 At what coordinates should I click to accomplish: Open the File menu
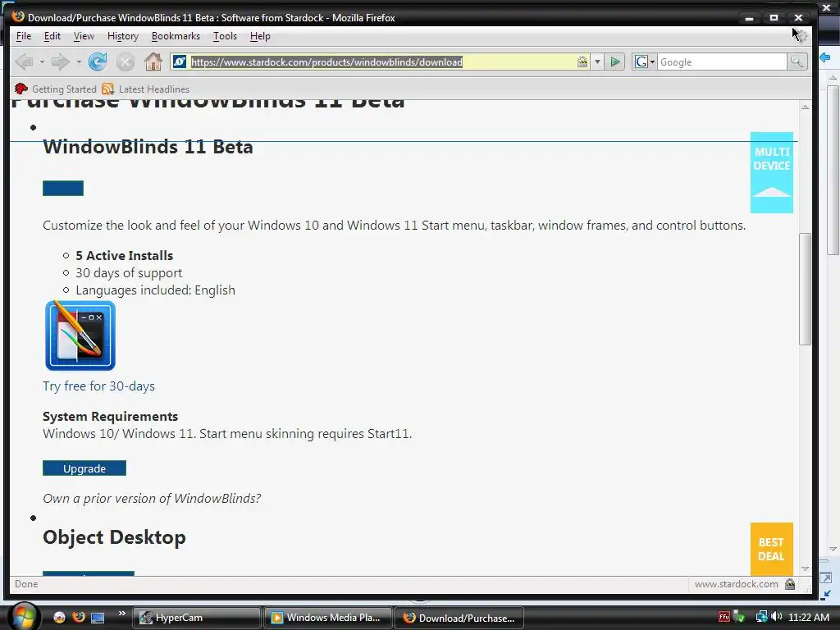pyautogui.click(x=24, y=36)
